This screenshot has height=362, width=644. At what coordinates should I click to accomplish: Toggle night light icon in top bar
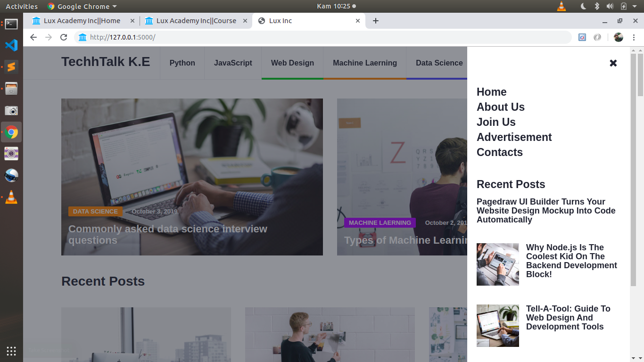point(583,6)
